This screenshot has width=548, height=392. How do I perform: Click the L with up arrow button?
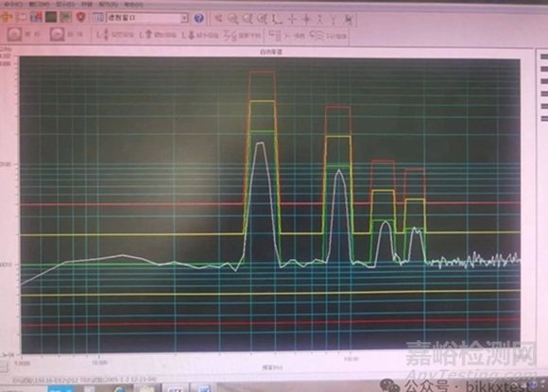click(x=157, y=35)
